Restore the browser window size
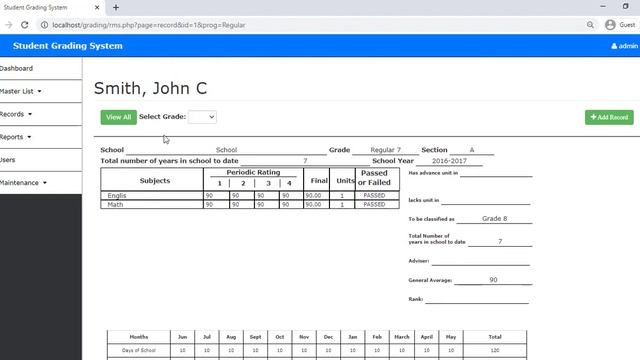 pyautogui.click(x=625, y=7)
